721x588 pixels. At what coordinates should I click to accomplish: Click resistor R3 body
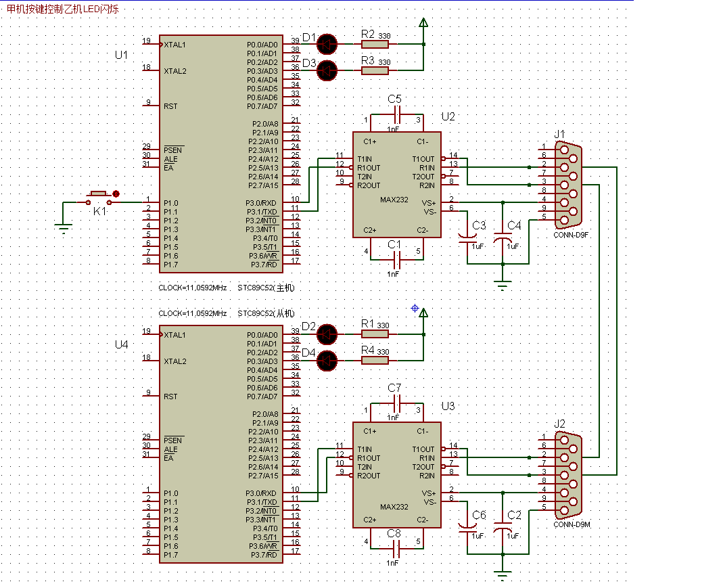pos(375,70)
